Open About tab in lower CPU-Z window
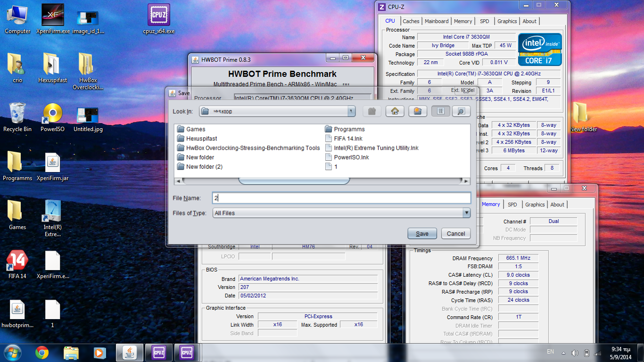The height and width of the screenshot is (362, 644). (x=557, y=205)
